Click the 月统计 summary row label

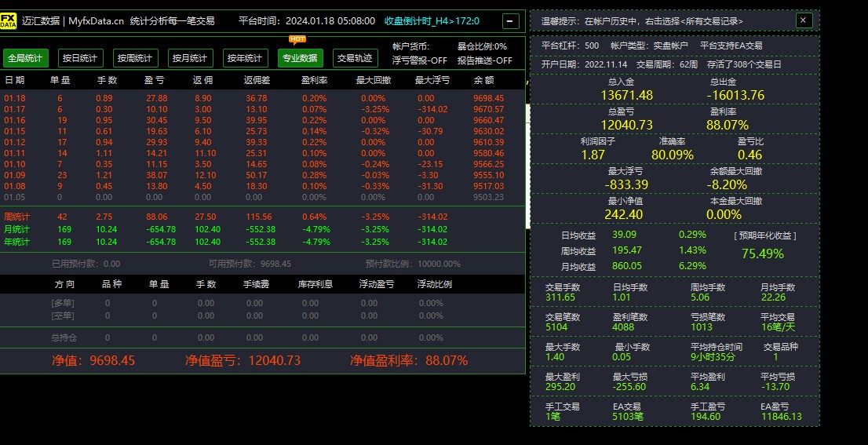pyautogui.click(x=17, y=229)
